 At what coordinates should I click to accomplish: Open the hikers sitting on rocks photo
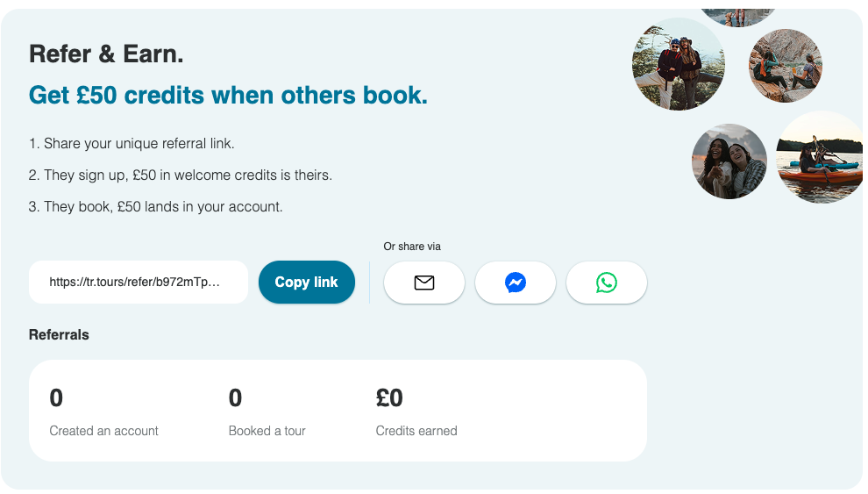tap(785, 65)
